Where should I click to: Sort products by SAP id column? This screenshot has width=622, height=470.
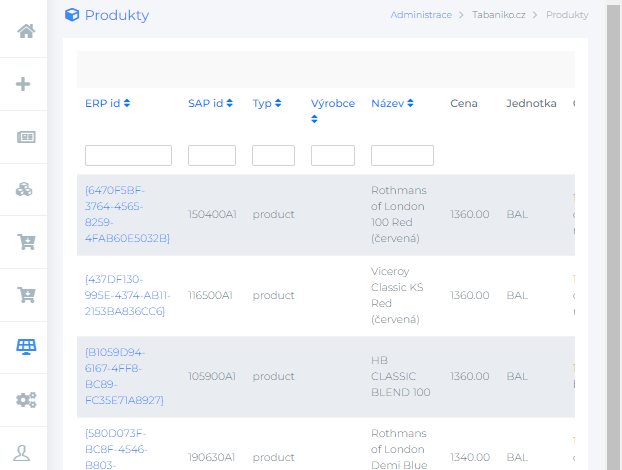[210, 103]
